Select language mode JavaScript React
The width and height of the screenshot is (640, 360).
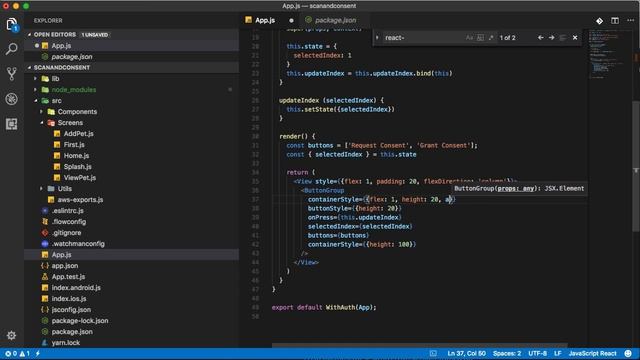coord(592,354)
